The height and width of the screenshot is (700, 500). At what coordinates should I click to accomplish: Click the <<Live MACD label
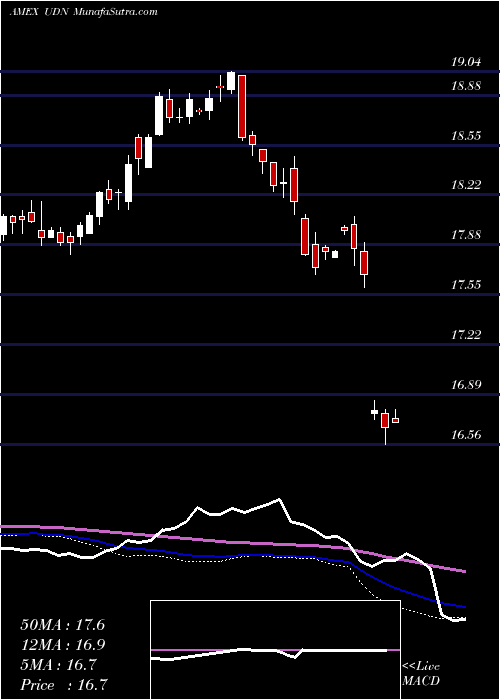tap(421, 673)
